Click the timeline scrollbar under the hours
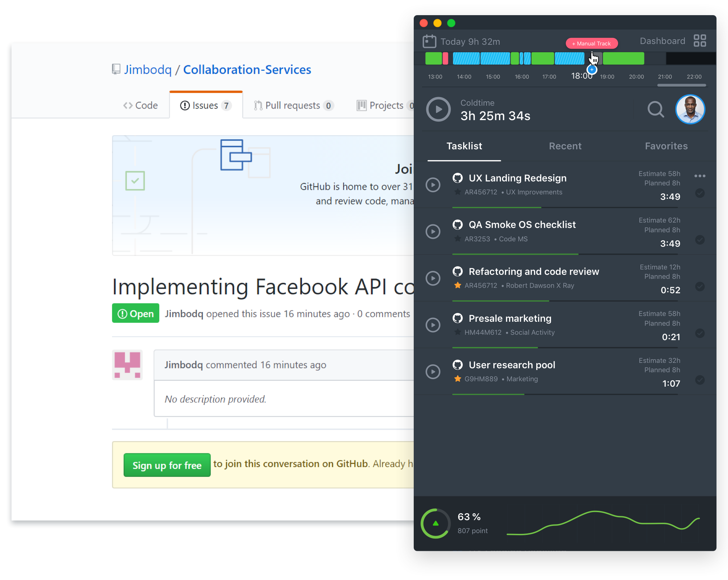The width and height of the screenshot is (728, 580). 681,85
